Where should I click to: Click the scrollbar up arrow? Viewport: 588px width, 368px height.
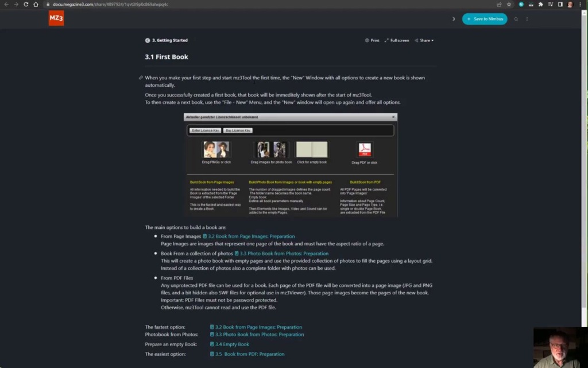(x=584, y=13)
